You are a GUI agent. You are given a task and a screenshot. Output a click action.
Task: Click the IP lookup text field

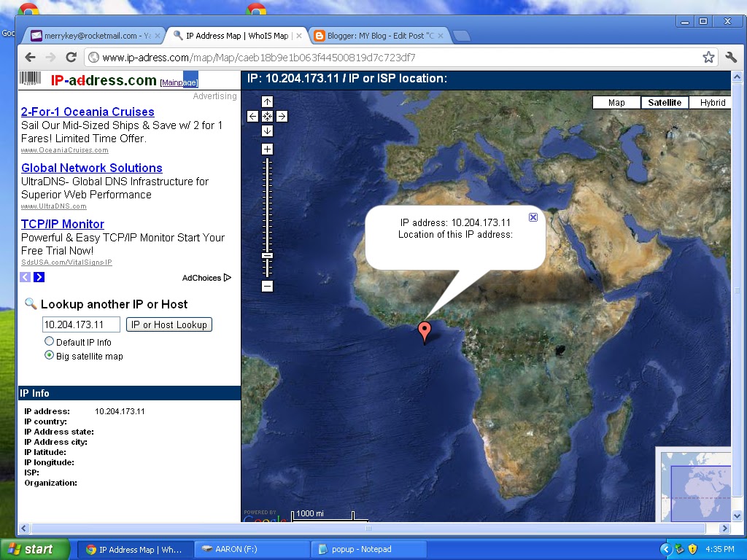[x=81, y=324]
